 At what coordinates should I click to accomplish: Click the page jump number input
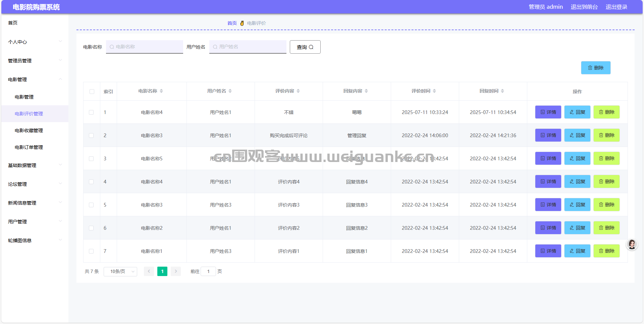208,271
